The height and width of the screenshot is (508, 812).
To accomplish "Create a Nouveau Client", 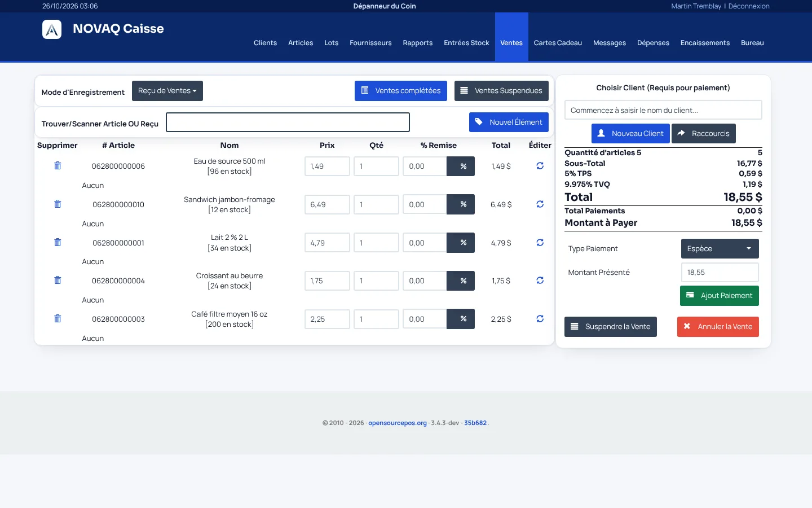I will click(630, 134).
